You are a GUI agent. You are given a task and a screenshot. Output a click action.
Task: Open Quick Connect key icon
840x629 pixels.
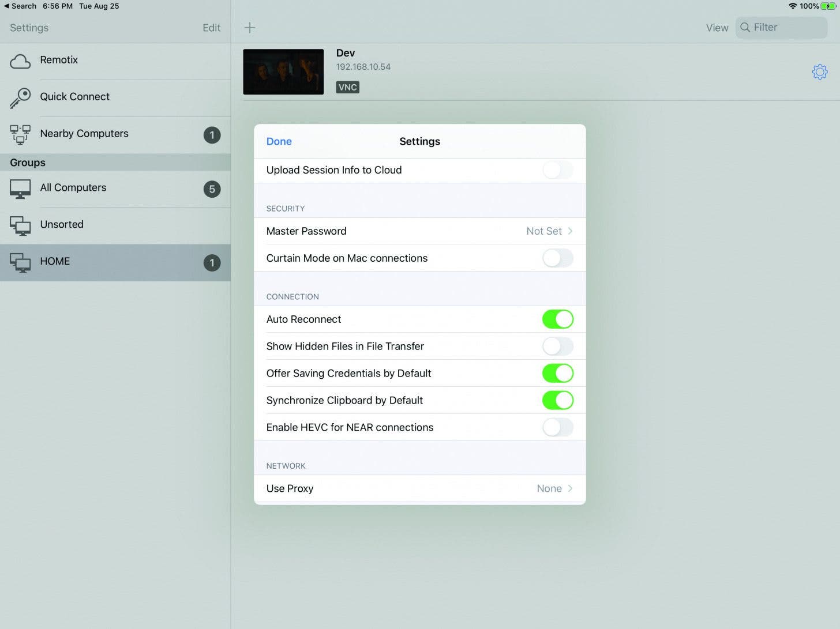(x=20, y=97)
